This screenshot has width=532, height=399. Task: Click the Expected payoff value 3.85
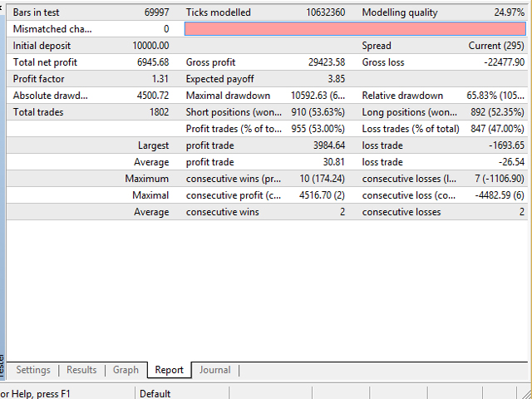point(336,79)
